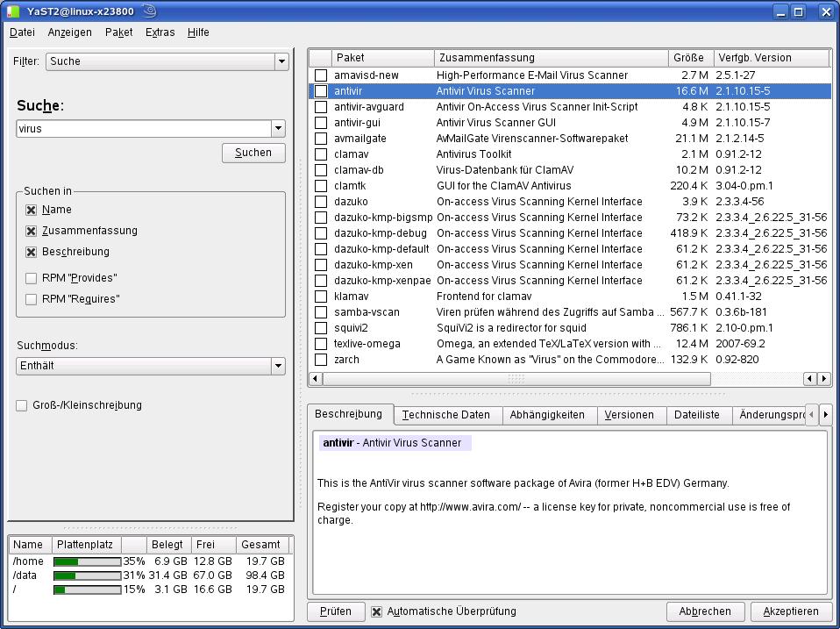This screenshot has height=629, width=840.
Task: Open the Änderungsprotokoll tab
Action: [x=771, y=415]
